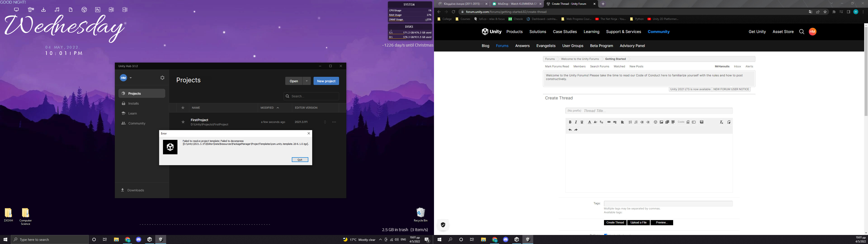Click Quit in the Error dialog
Viewport: 868px width, 244px height.
[300, 160]
